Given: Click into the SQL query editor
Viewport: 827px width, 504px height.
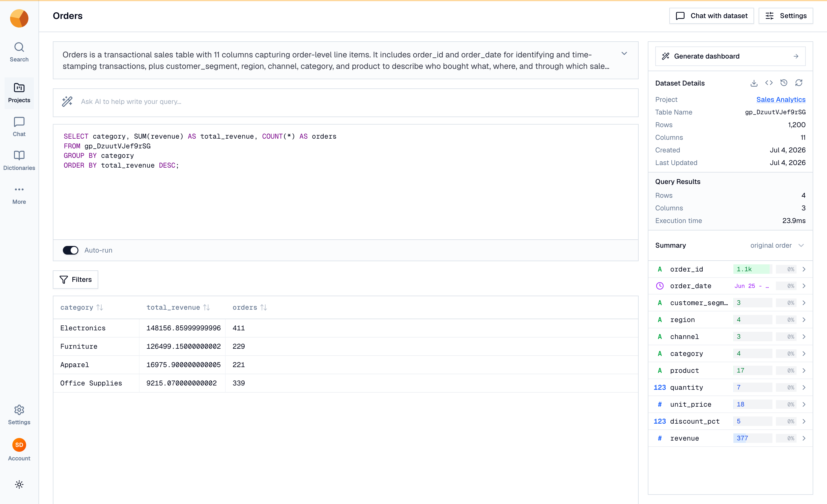Looking at the screenshot, I should point(346,182).
